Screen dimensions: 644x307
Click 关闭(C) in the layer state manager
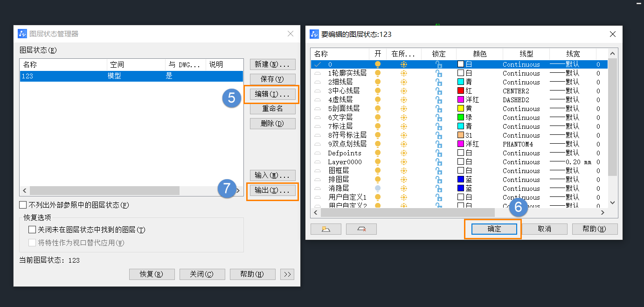(x=202, y=274)
